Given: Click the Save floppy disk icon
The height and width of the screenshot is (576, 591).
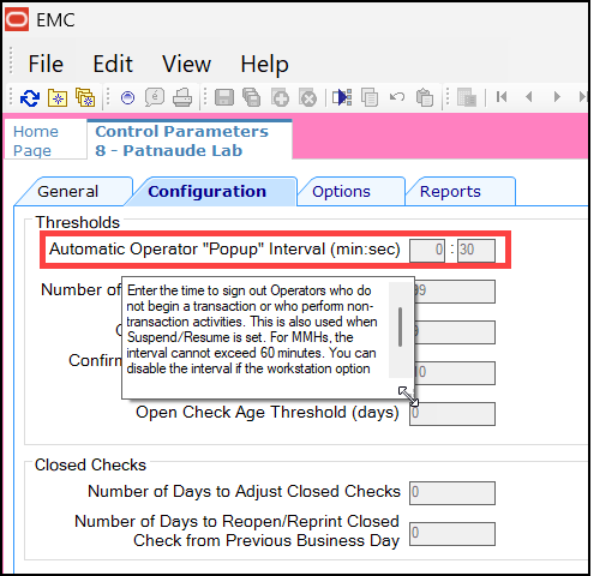Looking at the screenshot, I should pyautogui.click(x=224, y=98).
